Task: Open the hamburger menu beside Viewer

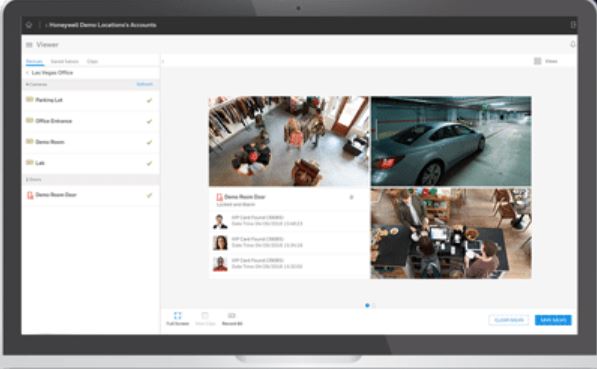Action: (x=29, y=45)
